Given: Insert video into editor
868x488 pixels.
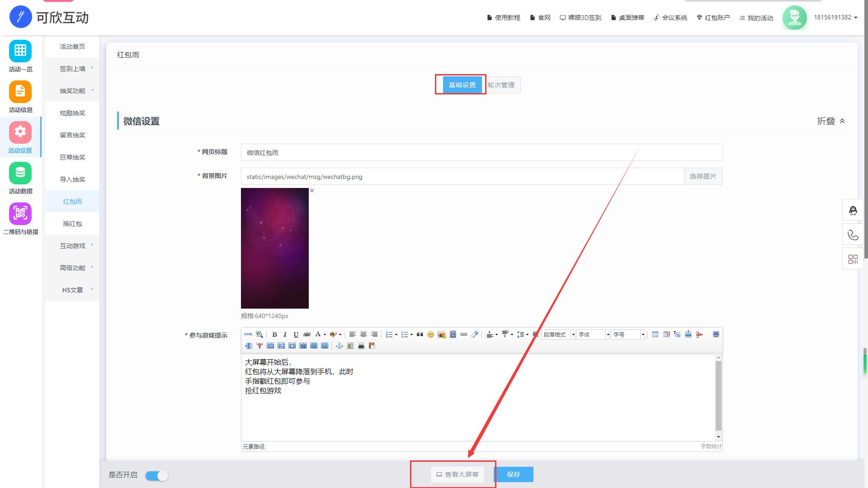Looking at the screenshot, I should tap(453, 334).
